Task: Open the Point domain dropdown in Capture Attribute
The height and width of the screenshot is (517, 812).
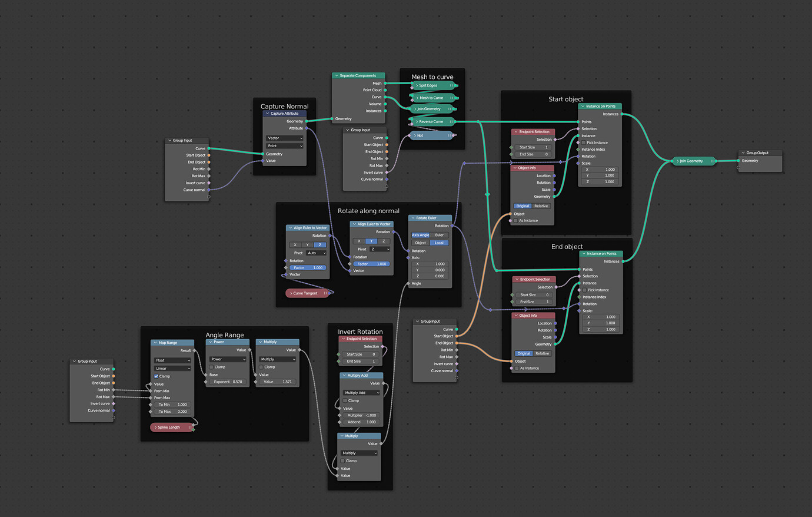Action: pyautogui.click(x=285, y=146)
